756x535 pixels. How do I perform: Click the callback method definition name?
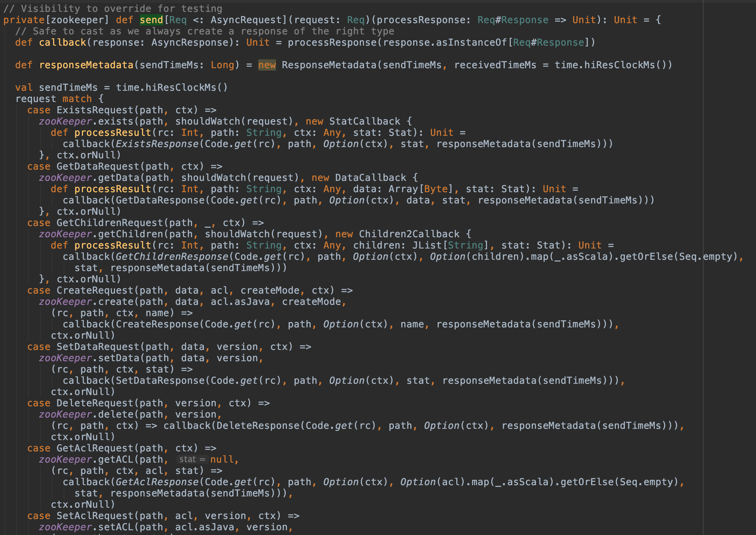pos(63,42)
